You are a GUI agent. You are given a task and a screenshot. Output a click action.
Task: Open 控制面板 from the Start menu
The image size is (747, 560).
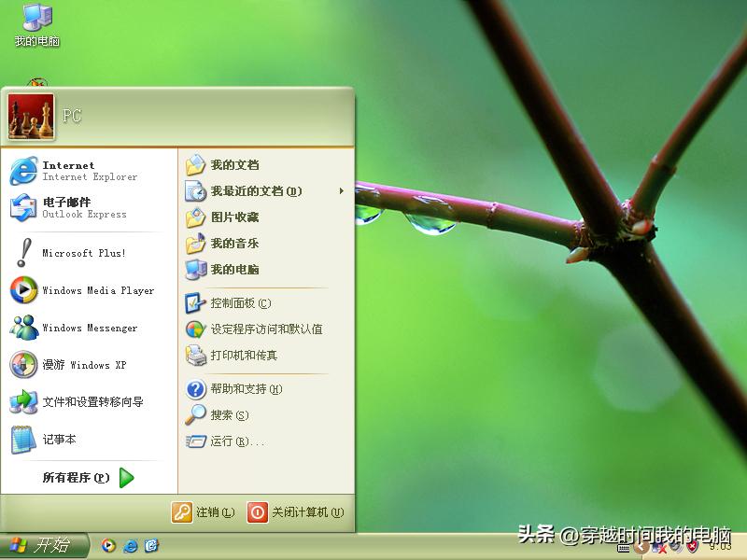238,302
